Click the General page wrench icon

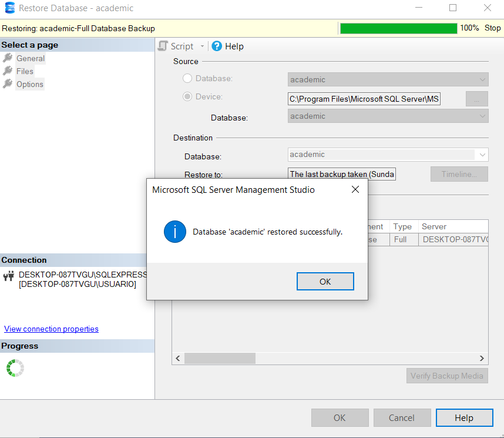[8, 58]
